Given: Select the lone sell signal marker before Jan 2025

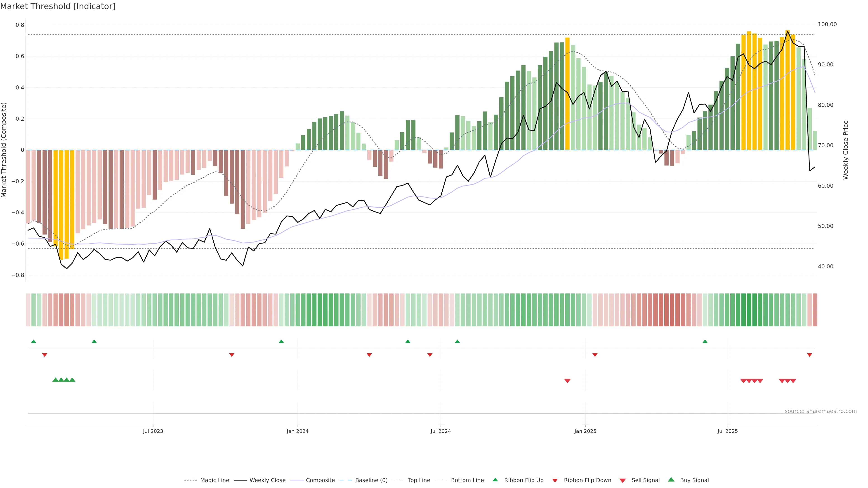Looking at the screenshot, I should coord(567,381).
